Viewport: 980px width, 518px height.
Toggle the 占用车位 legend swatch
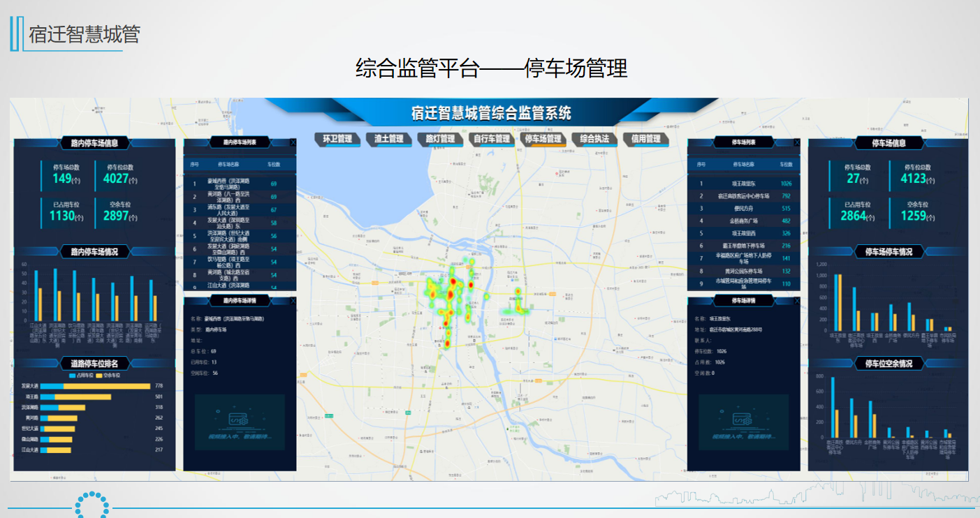coord(73,375)
